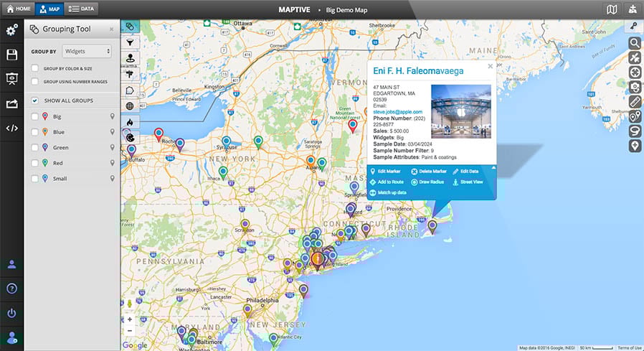Check the Small group checkbox
This screenshot has width=644, height=351.
coord(35,179)
